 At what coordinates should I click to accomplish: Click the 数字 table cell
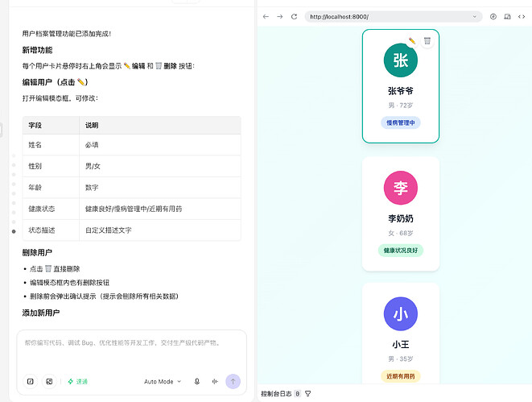click(x=160, y=188)
